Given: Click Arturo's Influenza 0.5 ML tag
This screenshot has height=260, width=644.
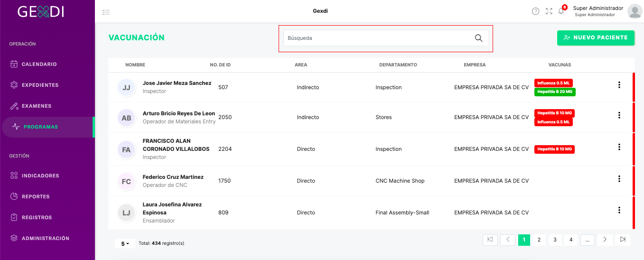Looking at the screenshot, I should pyautogui.click(x=553, y=122).
